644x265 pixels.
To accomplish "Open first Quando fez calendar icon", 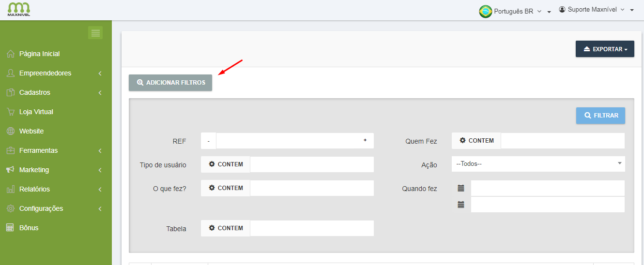I will tap(461, 188).
